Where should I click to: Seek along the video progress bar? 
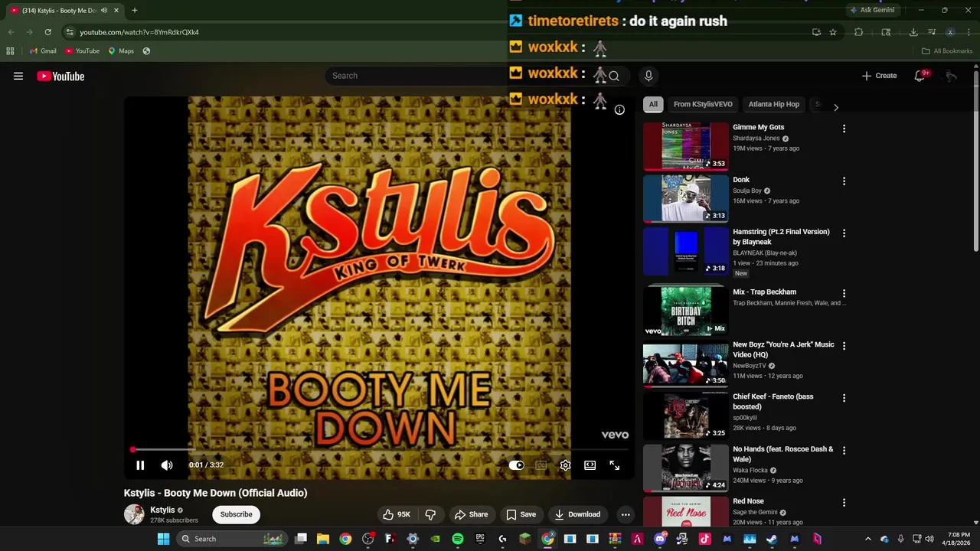(380, 450)
